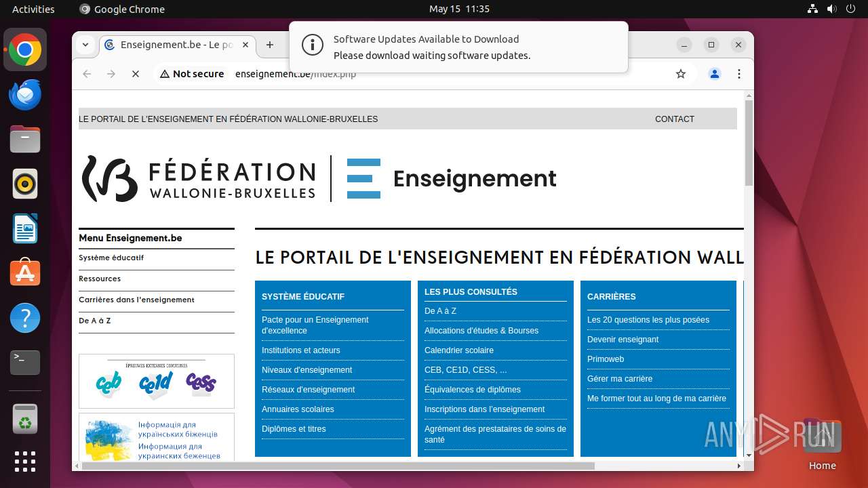Image resolution: width=868 pixels, height=488 pixels.
Task: Click the SYSTÈME ÉDUCATIF heading
Action: click(303, 297)
